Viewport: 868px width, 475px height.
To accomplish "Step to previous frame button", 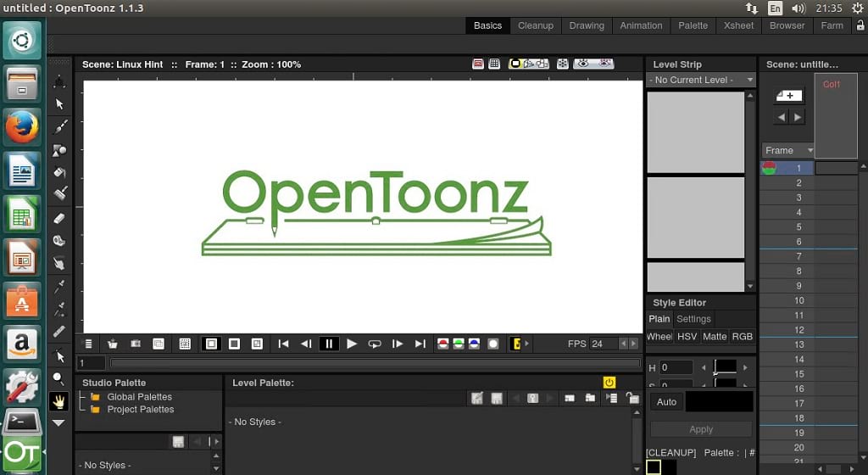I will click(306, 344).
